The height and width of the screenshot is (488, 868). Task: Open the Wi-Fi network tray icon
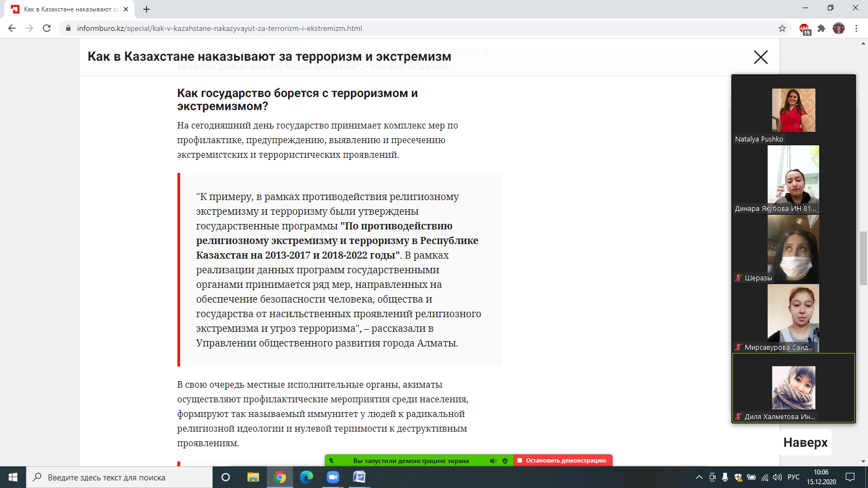coord(765,477)
